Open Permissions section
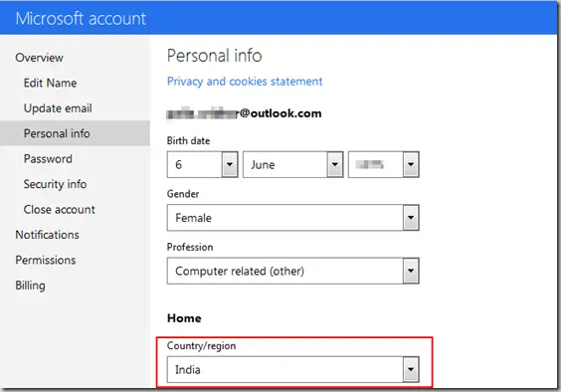 [x=46, y=260]
